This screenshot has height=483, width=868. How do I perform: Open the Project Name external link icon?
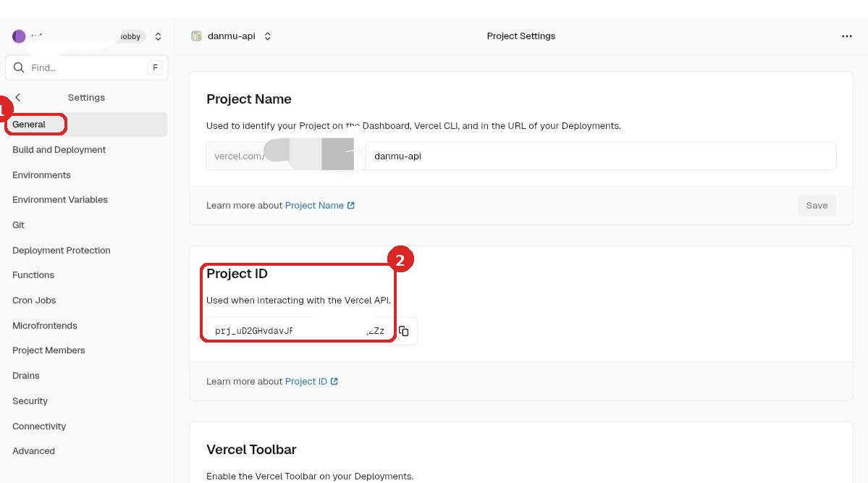pos(352,205)
